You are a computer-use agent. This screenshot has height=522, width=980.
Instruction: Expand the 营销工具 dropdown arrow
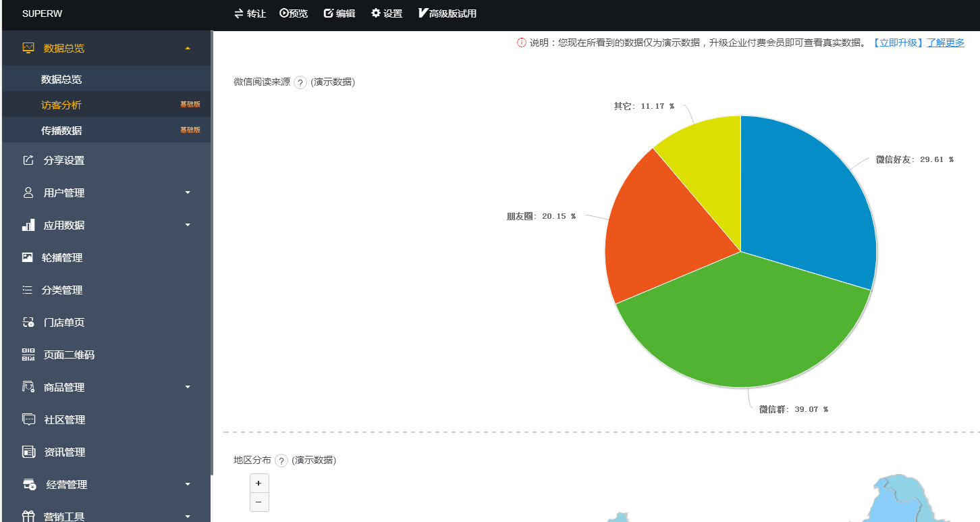188,517
